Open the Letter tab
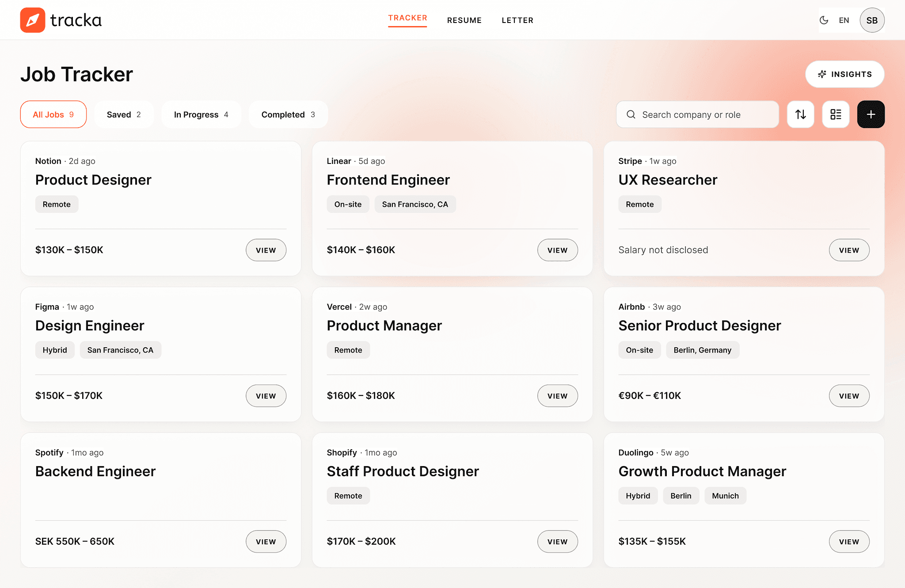The width and height of the screenshot is (905, 588). point(517,20)
